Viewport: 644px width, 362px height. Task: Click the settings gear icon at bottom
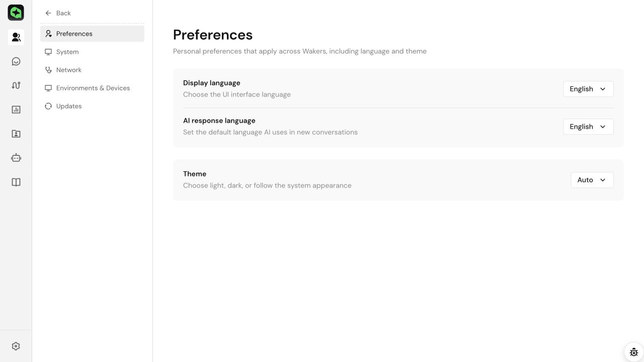[16, 346]
